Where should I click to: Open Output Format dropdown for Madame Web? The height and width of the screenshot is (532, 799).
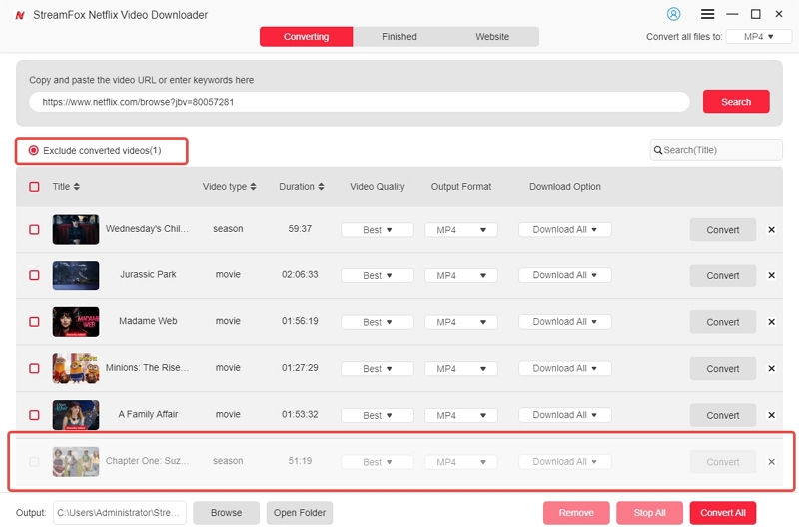pyautogui.click(x=461, y=322)
